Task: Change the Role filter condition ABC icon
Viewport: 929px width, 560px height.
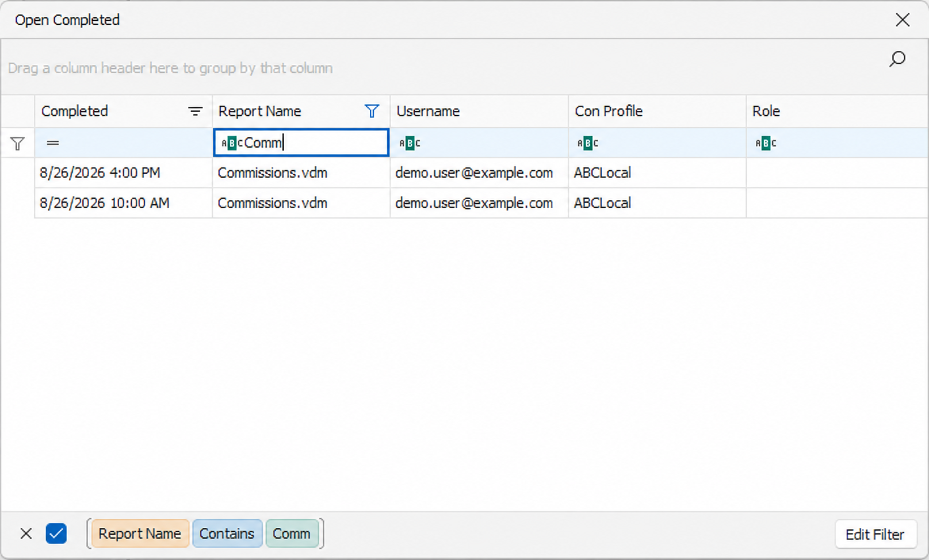Action: point(766,143)
